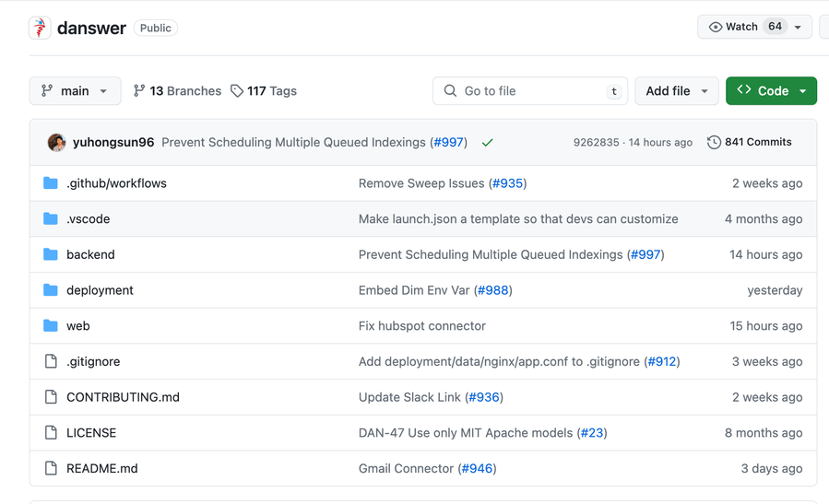The width and height of the screenshot is (829, 504).
Task: Expand the green Code dropdown button
Action: 771,91
